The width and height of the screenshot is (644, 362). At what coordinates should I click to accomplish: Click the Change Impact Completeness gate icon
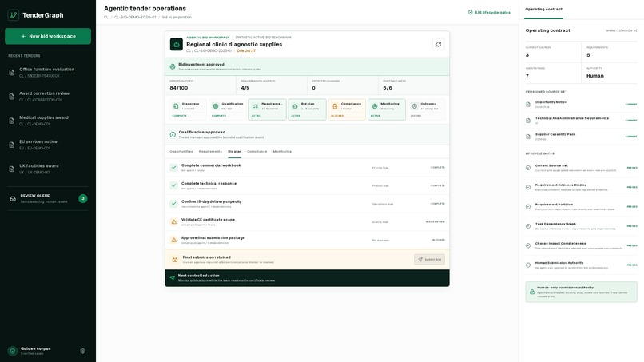tap(528, 245)
